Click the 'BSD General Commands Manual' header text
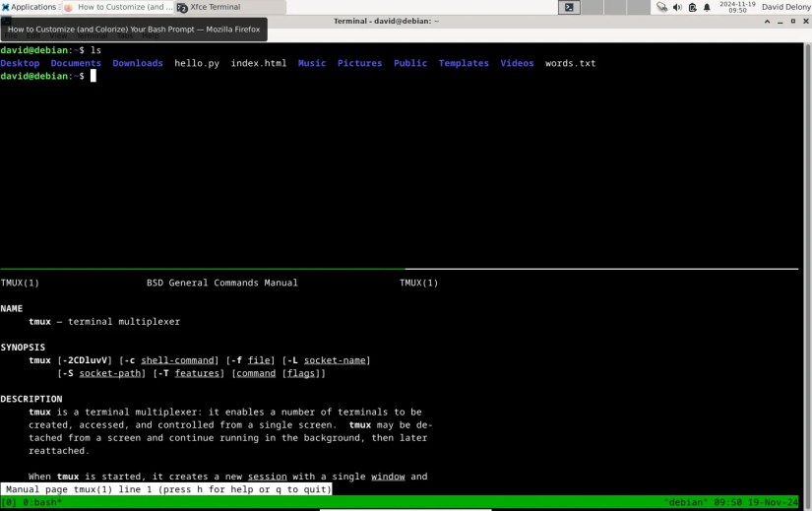This screenshot has height=511, width=812. coord(222,283)
